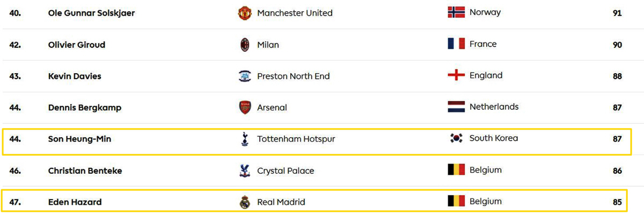Open Ole Gunnar Solskjaer's player page

point(91,13)
